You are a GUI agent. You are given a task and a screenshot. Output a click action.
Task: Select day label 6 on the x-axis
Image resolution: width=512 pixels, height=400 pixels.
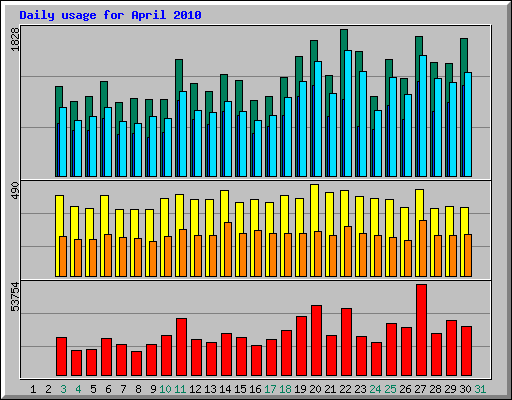coord(108,389)
